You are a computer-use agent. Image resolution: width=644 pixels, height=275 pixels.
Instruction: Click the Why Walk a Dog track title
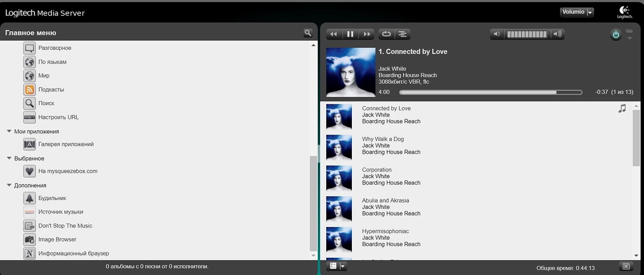tap(383, 139)
